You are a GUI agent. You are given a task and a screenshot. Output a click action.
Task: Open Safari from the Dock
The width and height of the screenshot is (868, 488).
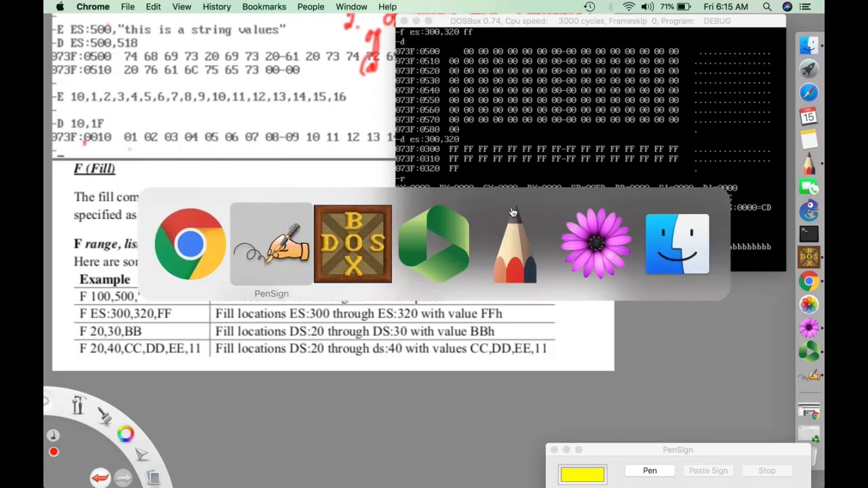pos(809,92)
